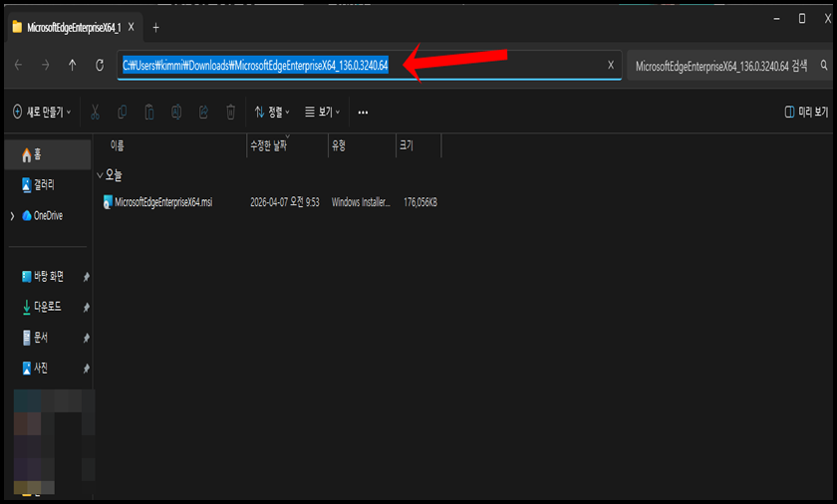Click pin icon next to 바탕 화면
This screenshot has width=837, height=504.
pyautogui.click(x=86, y=277)
